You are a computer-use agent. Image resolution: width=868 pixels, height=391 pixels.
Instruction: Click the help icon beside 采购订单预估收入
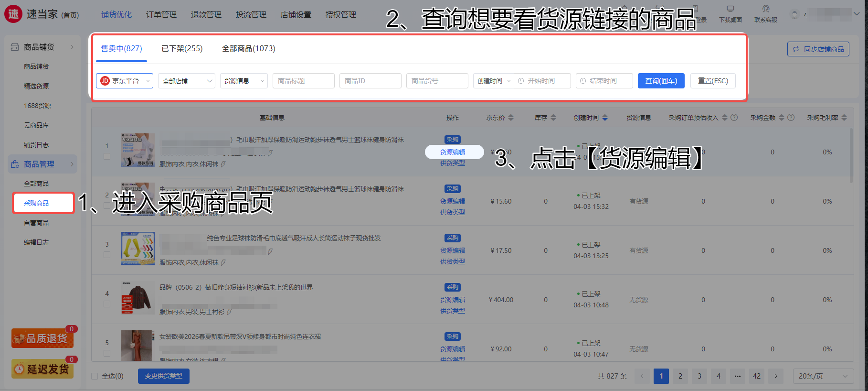[734, 118]
